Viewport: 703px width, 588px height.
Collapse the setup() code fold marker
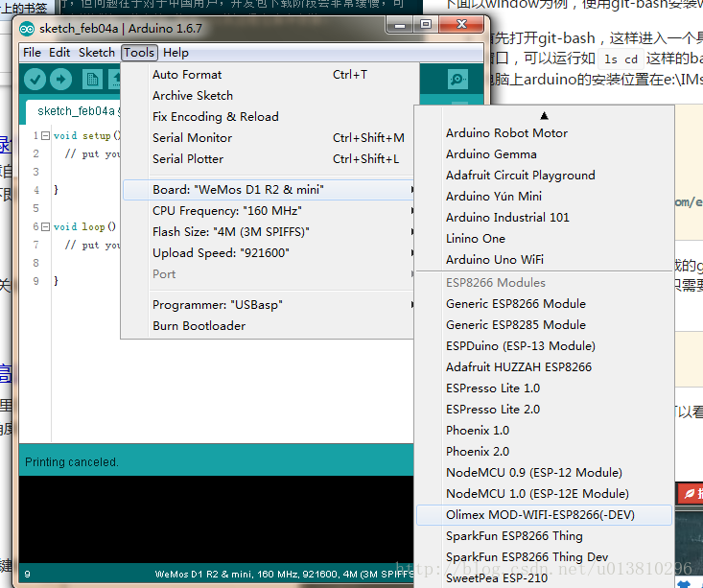pos(45,135)
